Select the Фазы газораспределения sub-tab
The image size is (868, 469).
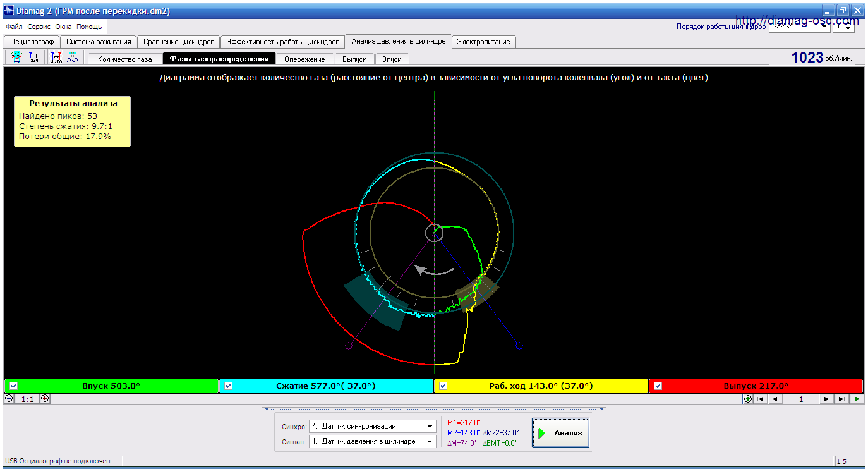(219, 59)
